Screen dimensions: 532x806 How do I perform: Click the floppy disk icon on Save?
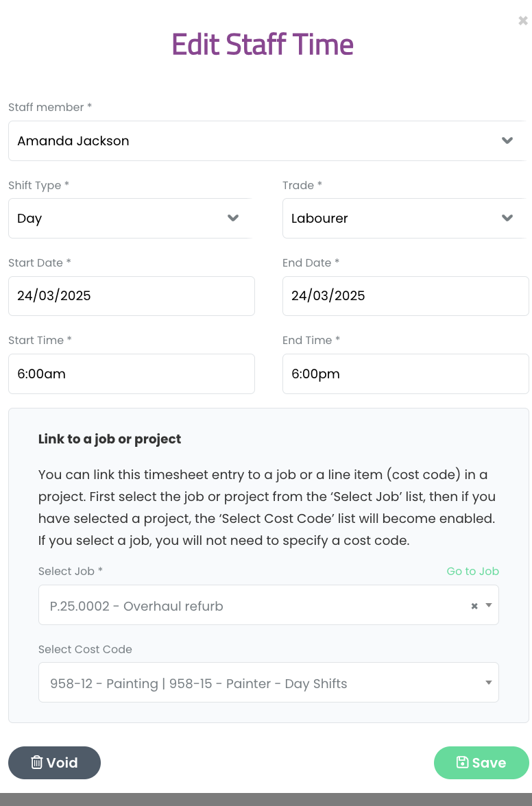pos(462,762)
